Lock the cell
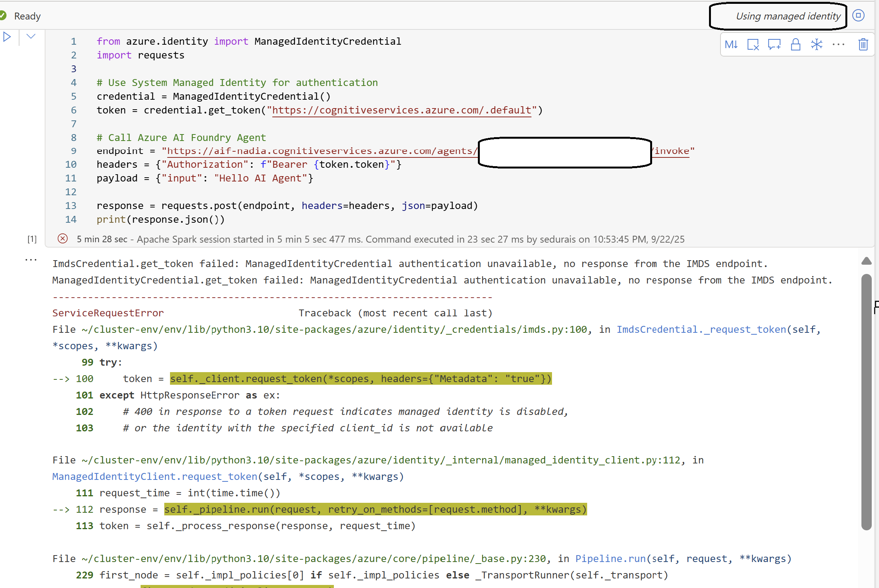Viewport: 879px width, 588px height. coord(796,45)
